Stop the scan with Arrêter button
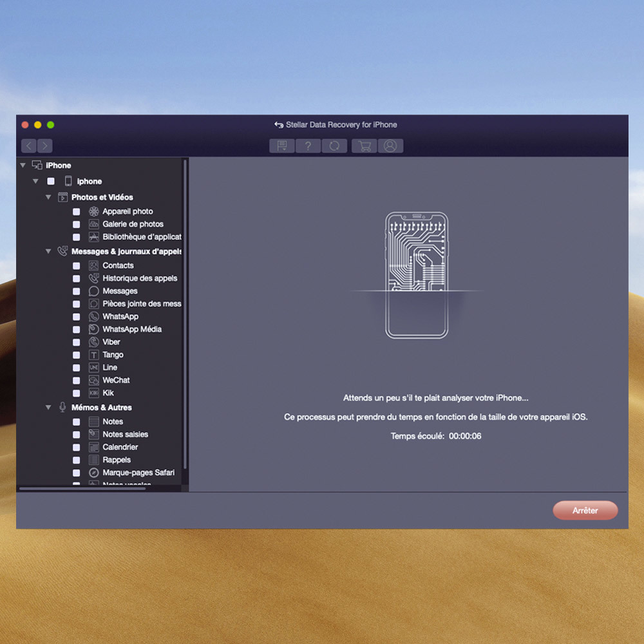Image resolution: width=644 pixels, height=644 pixels. coord(585,510)
